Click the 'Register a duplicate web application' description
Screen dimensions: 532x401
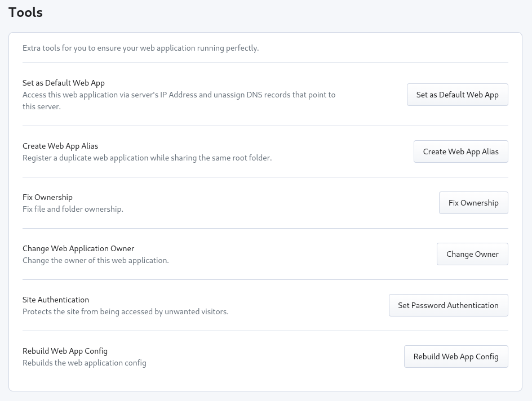pos(147,158)
